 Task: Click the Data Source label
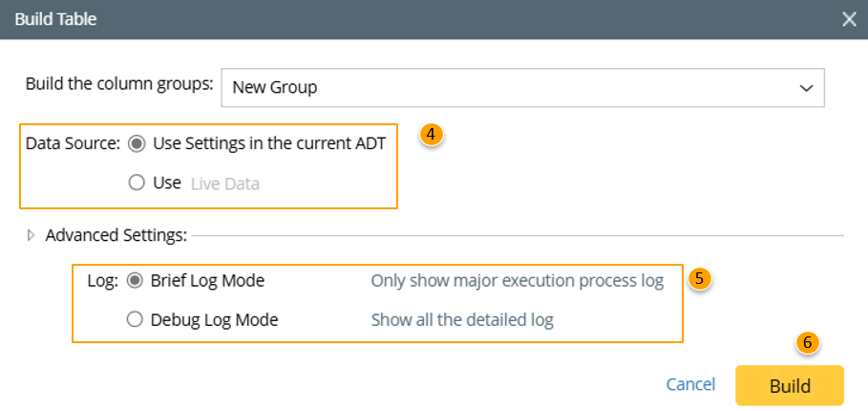coord(73,143)
